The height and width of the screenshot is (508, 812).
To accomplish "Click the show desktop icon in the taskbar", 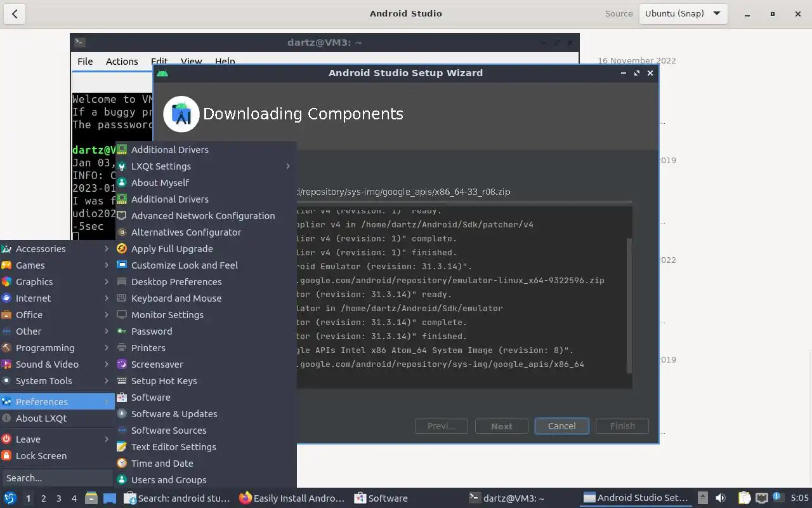I will tap(110, 498).
